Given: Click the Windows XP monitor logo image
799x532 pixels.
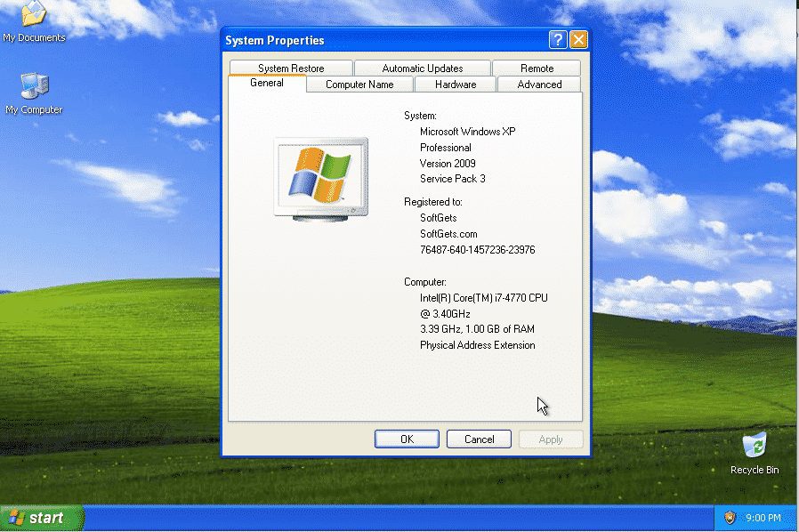Looking at the screenshot, I should pos(321,179).
